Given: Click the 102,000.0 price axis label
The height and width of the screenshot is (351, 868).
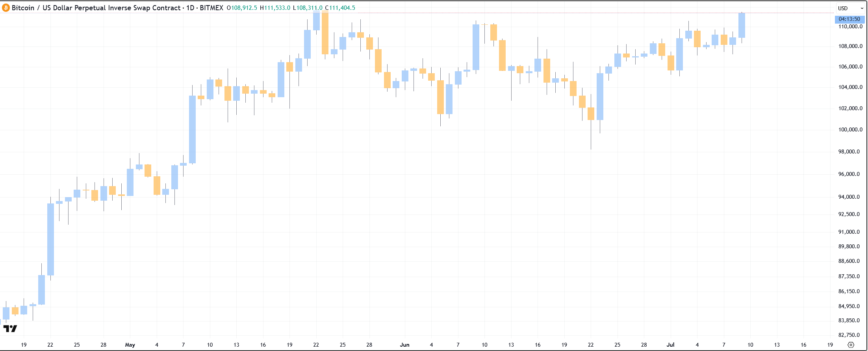Looking at the screenshot, I should coord(850,108).
